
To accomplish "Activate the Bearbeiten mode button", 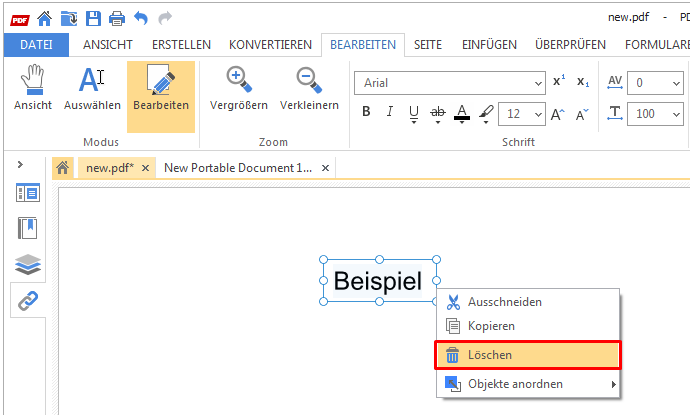I will point(160,90).
